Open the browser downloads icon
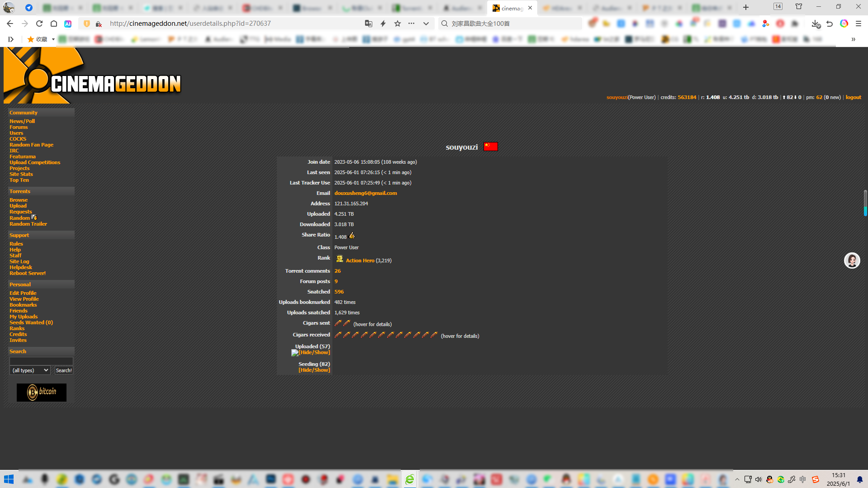 815,24
